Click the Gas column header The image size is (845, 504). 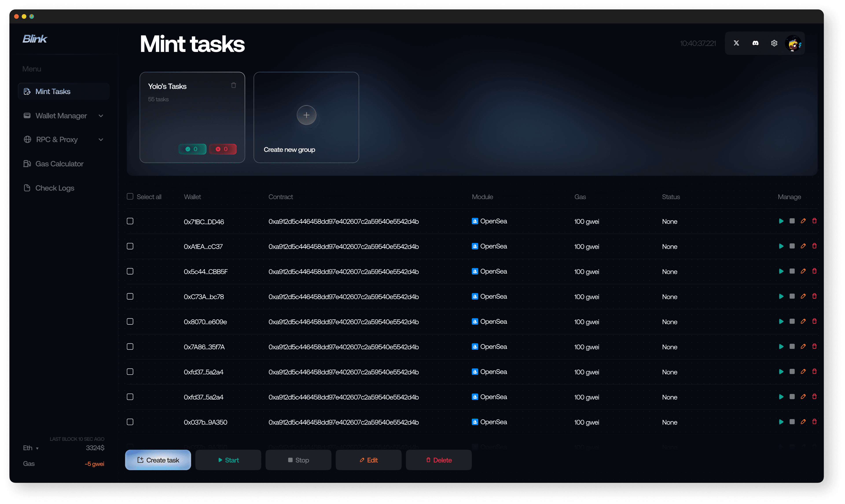[x=580, y=197]
